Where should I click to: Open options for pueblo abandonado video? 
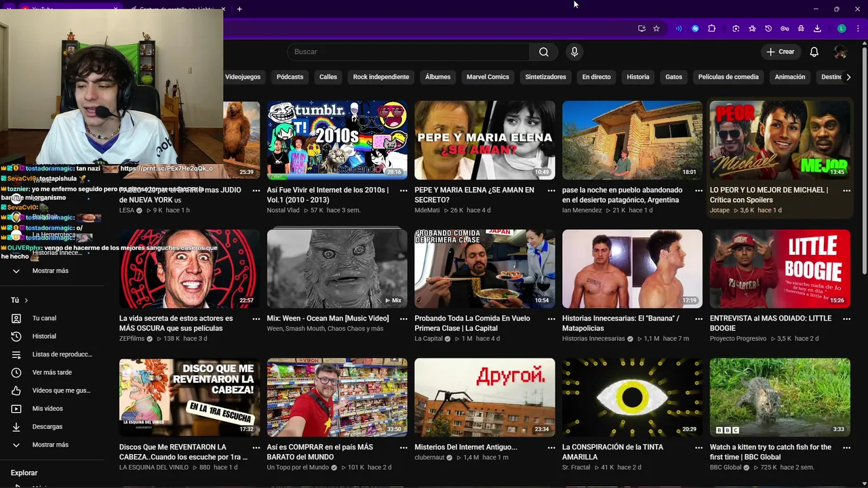click(698, 190)
